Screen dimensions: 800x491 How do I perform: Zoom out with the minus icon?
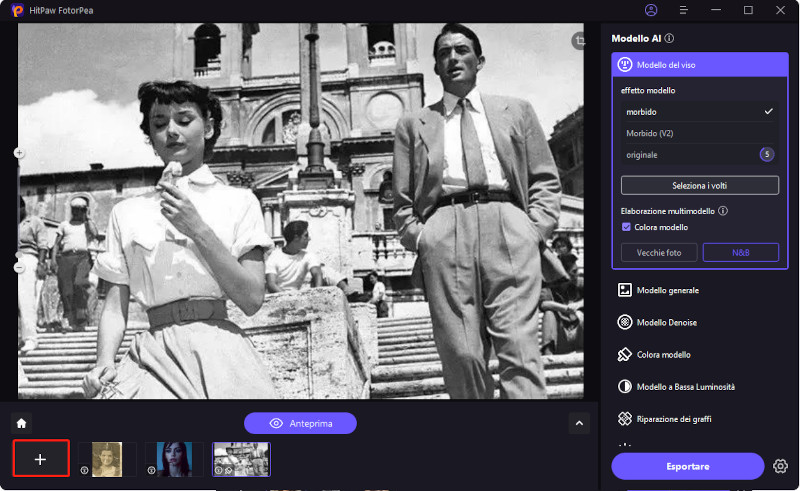coord(19,267)
